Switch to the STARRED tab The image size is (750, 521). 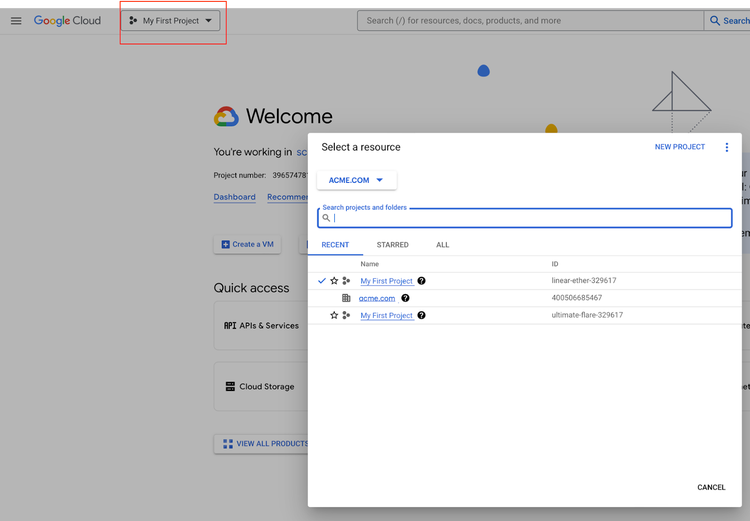(392, 245)
